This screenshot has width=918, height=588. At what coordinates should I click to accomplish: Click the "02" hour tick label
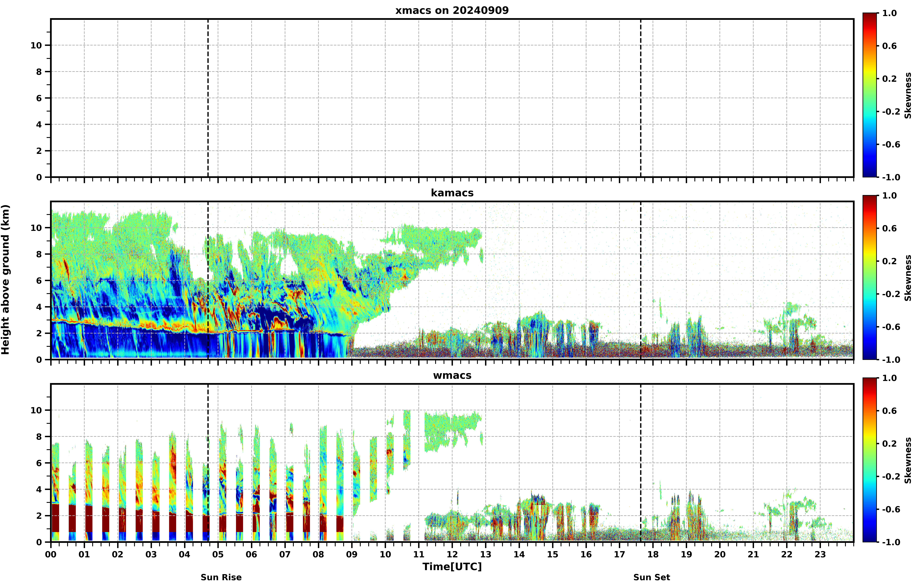[x=118, y=554]
